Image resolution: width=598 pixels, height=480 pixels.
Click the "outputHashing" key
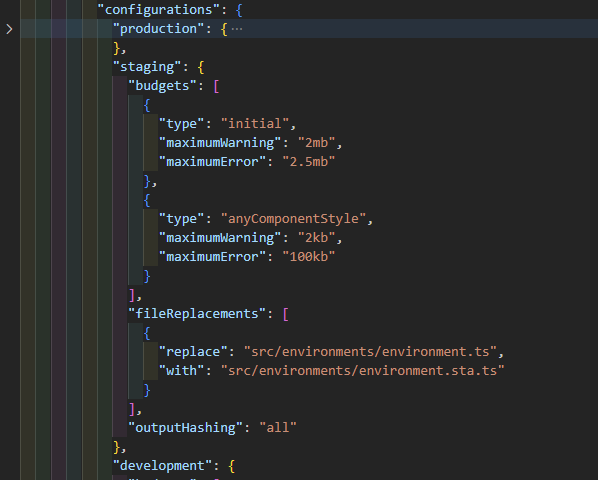(186, 428)
